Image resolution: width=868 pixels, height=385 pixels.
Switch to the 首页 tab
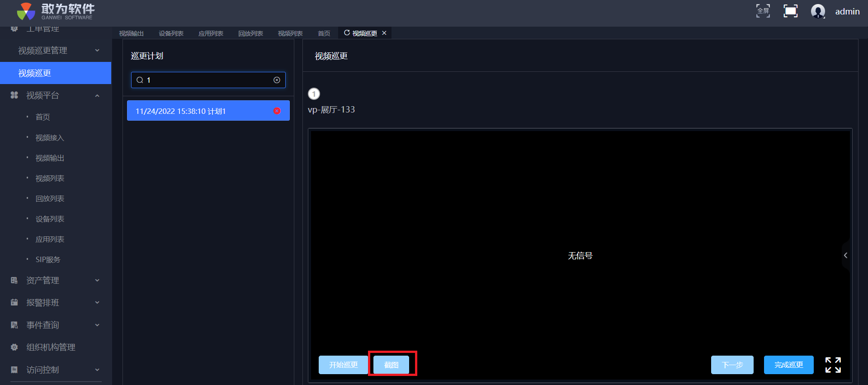coord(324,33)
